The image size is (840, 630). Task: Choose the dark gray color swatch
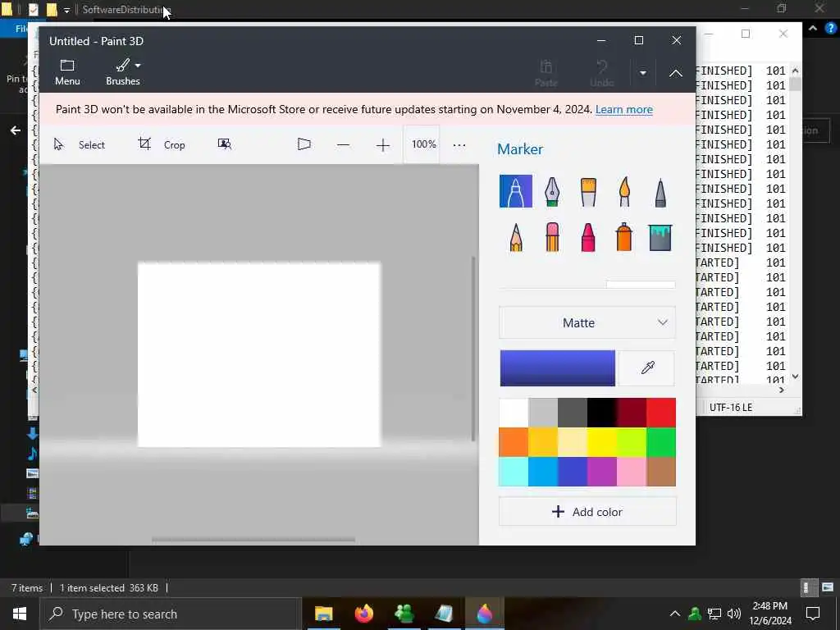click(x=572, y=413)
